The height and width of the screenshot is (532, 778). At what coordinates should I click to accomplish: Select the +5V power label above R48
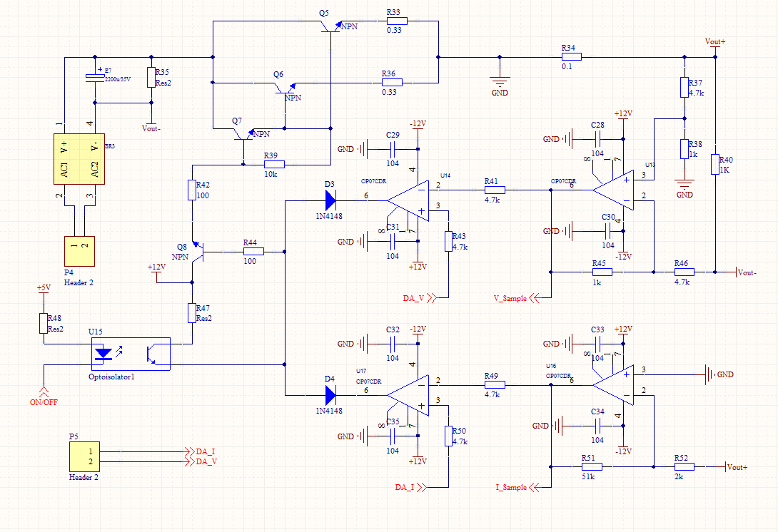(x=44, y=288)
